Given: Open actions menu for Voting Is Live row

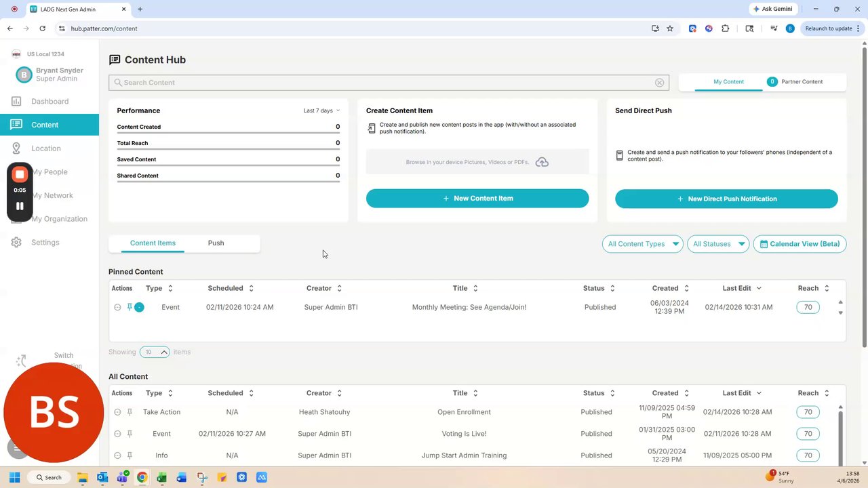Looking at the screenshot, I should click(117, 434).
